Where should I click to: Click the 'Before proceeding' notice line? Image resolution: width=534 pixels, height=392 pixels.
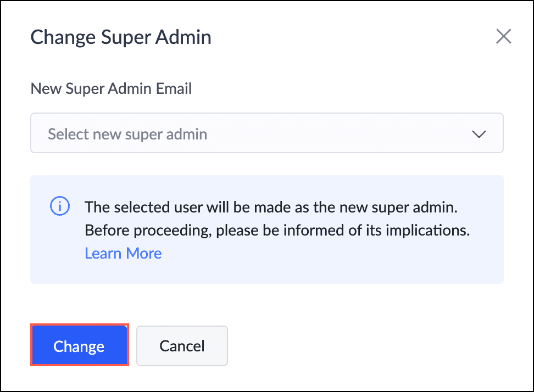[277, 230]
